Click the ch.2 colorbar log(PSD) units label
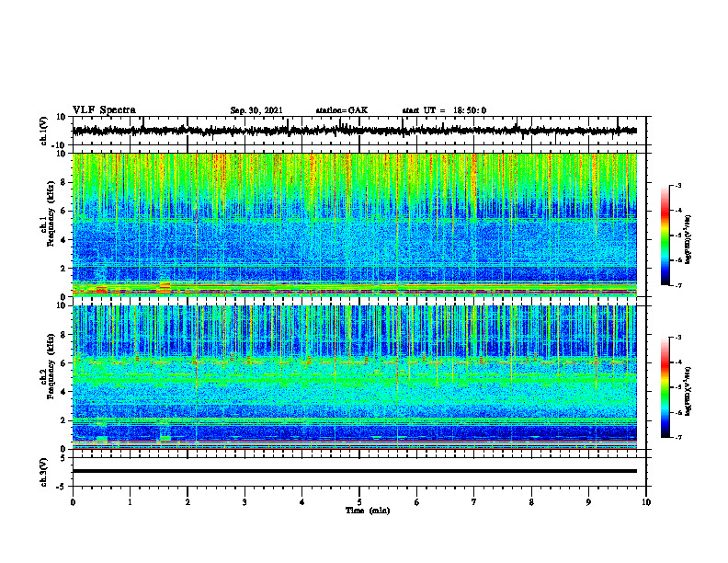Viewport: 728px width, 563px height. coord(688,391)
